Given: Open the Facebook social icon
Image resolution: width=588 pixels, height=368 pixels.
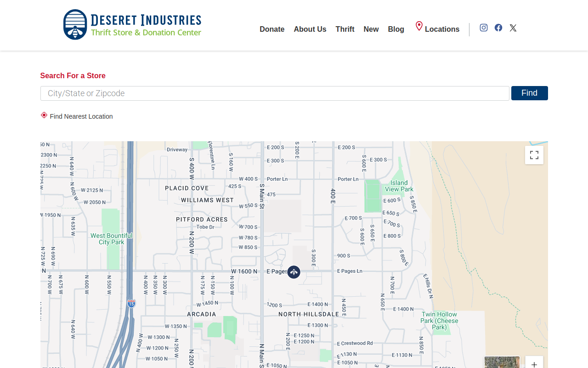Looking at the screenshot, I should (x=498, y=28).
